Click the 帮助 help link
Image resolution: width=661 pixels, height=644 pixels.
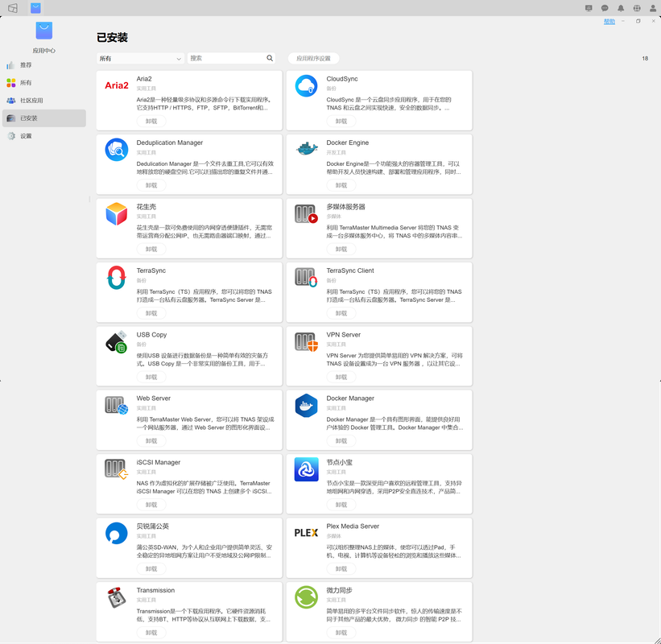pyautogui.click(x=609, y=22)
